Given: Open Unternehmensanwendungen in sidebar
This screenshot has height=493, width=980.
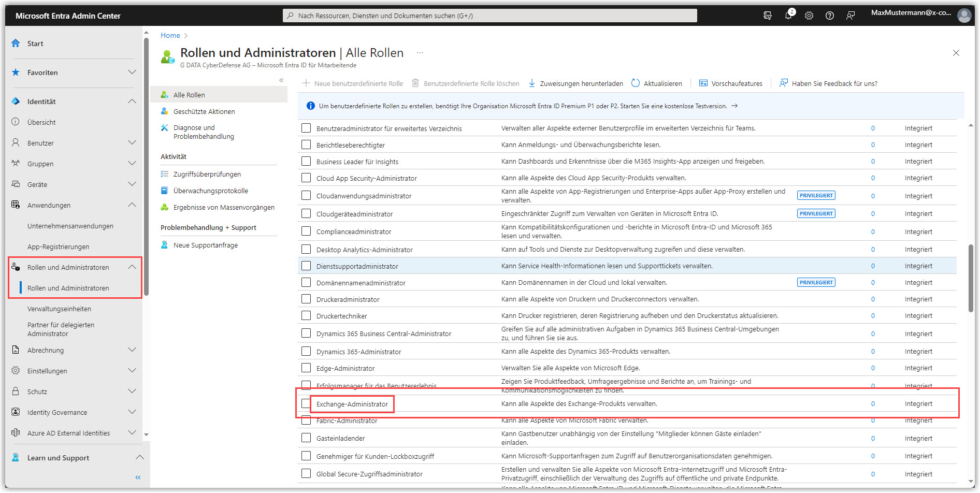Looking at the screenshot, I should click(70, 226).
